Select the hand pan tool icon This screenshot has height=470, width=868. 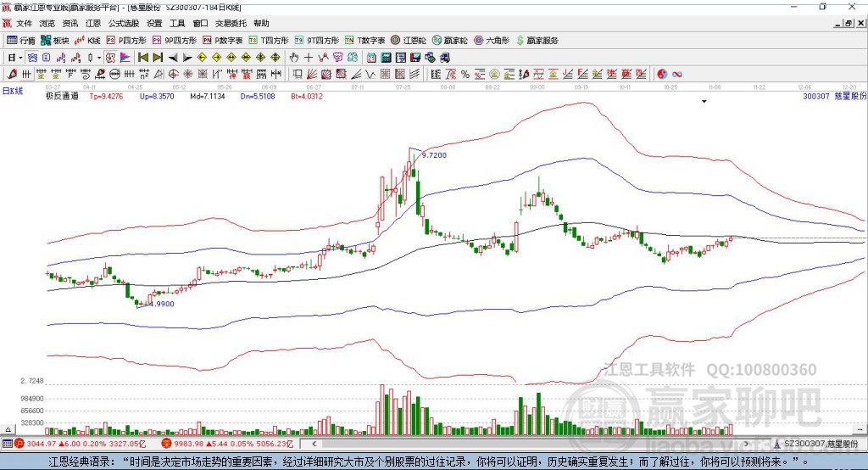(x=294, y=57)
